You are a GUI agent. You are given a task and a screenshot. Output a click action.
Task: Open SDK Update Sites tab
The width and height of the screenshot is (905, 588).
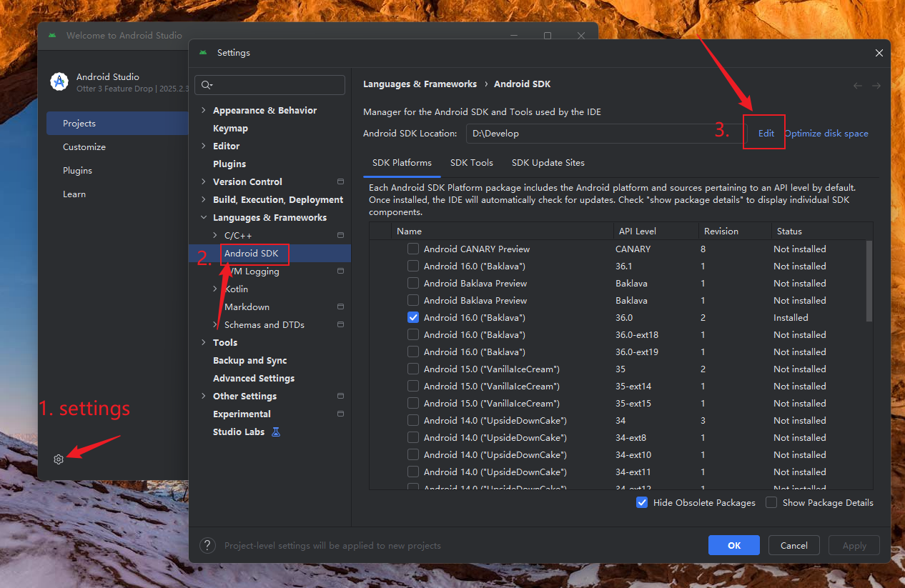[x=548, y=163]
